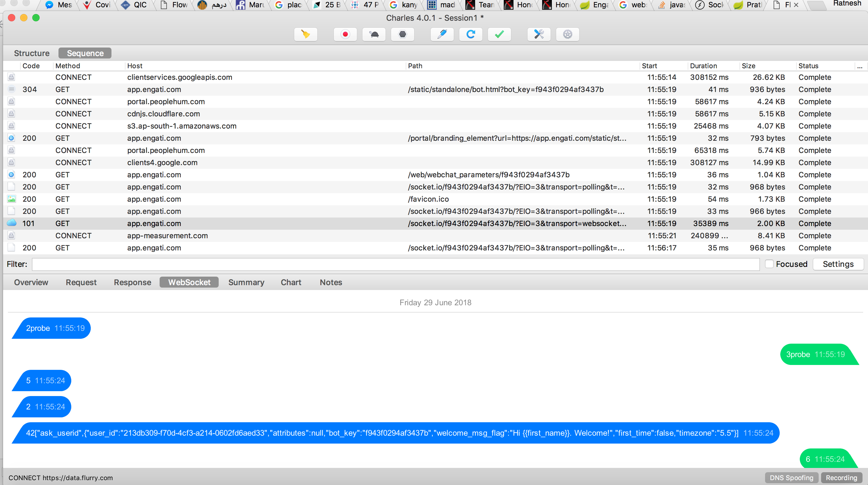The width and height of the screenshot is (868, 485).
Task: Click the blue Repeat request icon
Action: click(x=471, y=34)
